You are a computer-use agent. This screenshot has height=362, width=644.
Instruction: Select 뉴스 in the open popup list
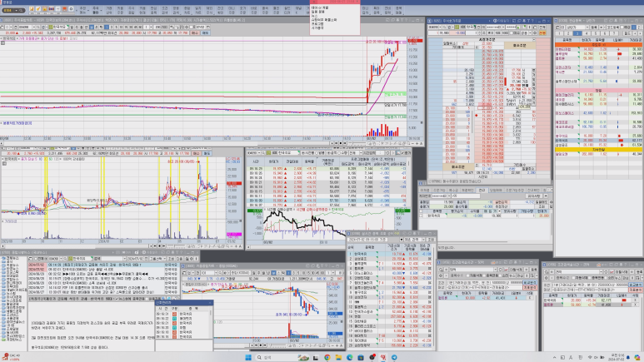click(315, 16)
